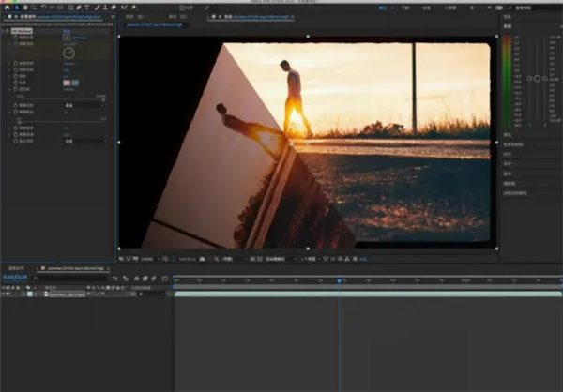Viewport: 563px width, 392px height.
Task: Open the Effect Controls panel tab
Action: click(59, 17)
